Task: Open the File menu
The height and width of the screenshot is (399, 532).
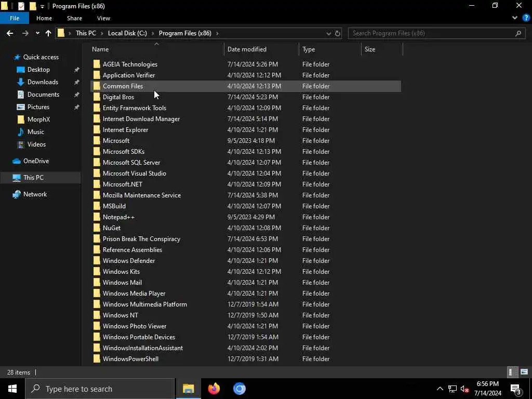Action: click(x=15, y=18)
